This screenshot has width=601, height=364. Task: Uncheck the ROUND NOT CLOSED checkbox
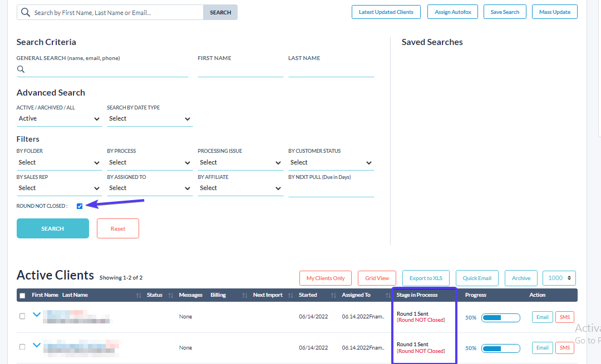[x=80, y=206]
